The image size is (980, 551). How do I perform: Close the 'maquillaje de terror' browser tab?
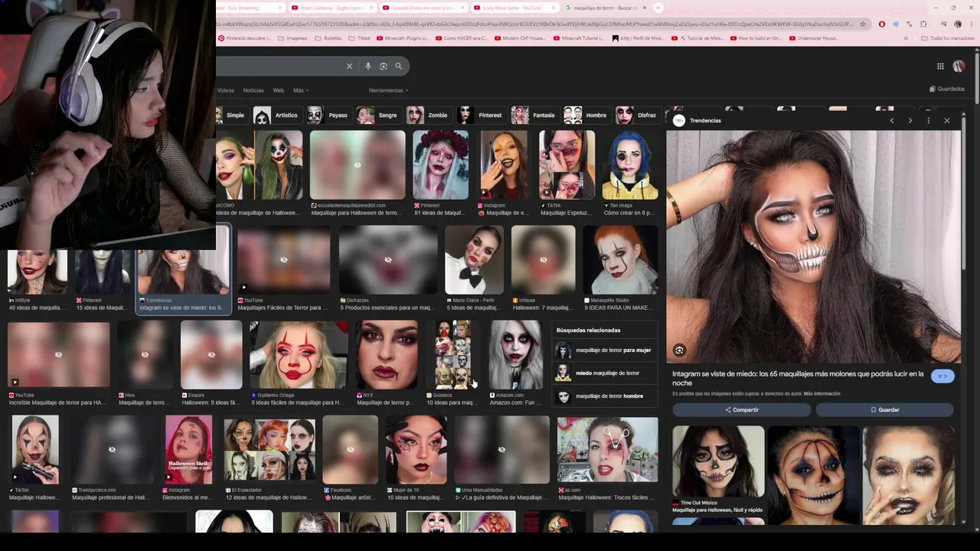(645, 8)
